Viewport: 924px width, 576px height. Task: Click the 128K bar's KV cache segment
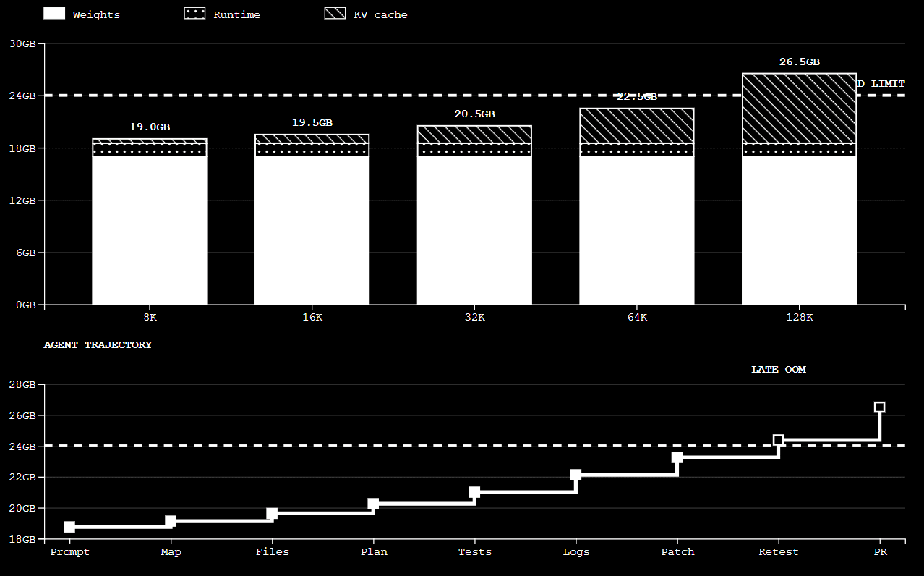tap(799, 109)
